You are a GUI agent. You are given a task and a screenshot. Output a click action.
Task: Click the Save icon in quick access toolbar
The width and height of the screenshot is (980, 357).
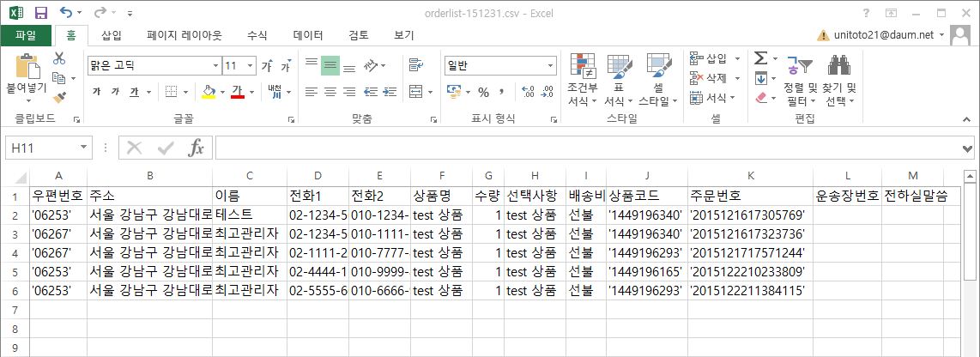click(40, 13)
